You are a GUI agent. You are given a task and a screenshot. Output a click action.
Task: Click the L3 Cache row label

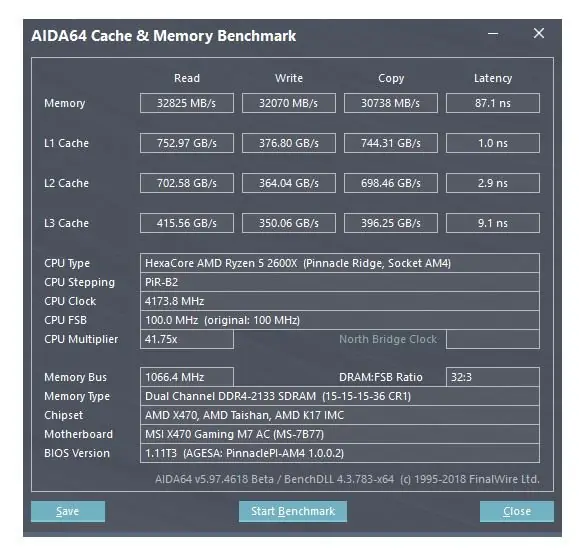pos(66,223)
